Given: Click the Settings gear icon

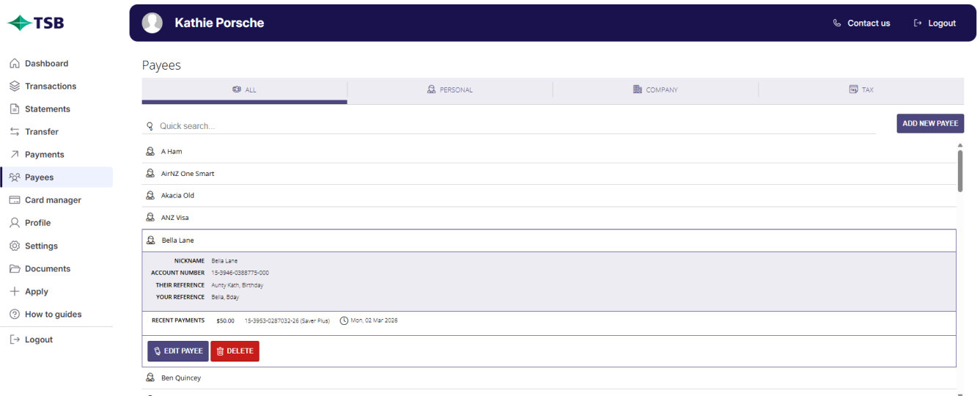Looking at the screenshot, I should (15, 246).
